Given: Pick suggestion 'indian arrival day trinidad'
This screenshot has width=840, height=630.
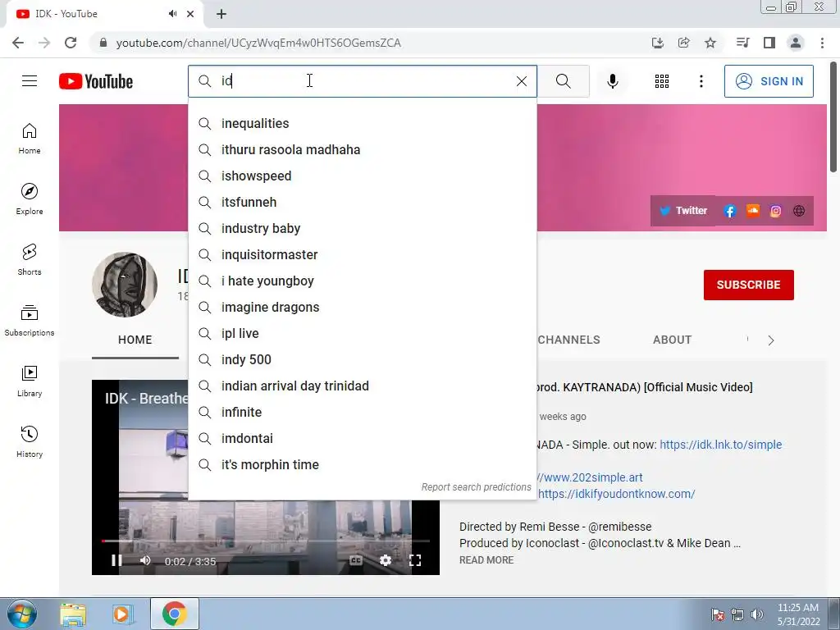Looking at the screenshot, I should [363, 386].
